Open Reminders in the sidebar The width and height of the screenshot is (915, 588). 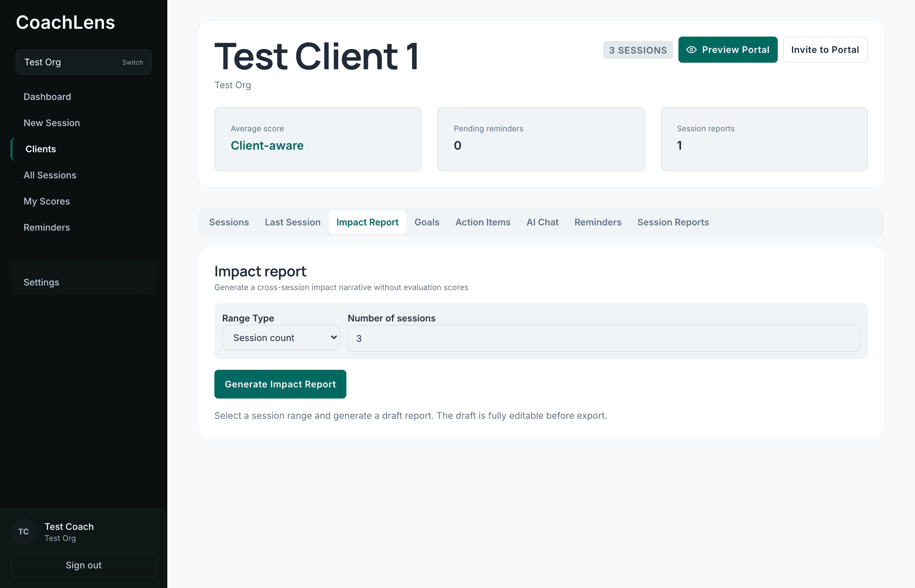coord(84,227)
